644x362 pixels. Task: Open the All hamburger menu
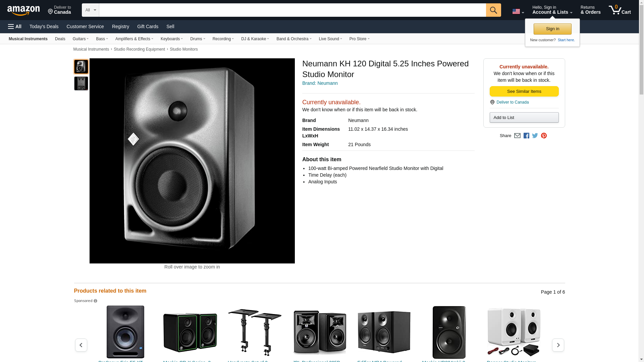[x=15, y=26]
